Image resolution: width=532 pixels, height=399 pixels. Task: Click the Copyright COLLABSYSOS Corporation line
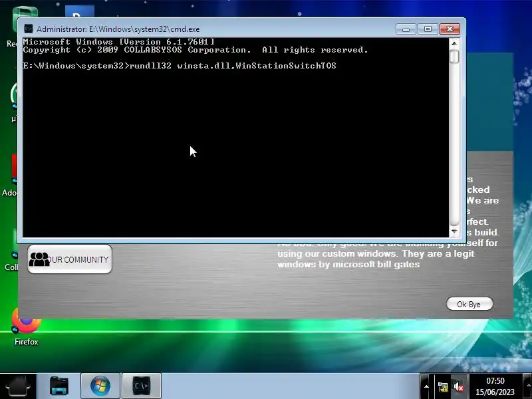(x=196, y=50)
